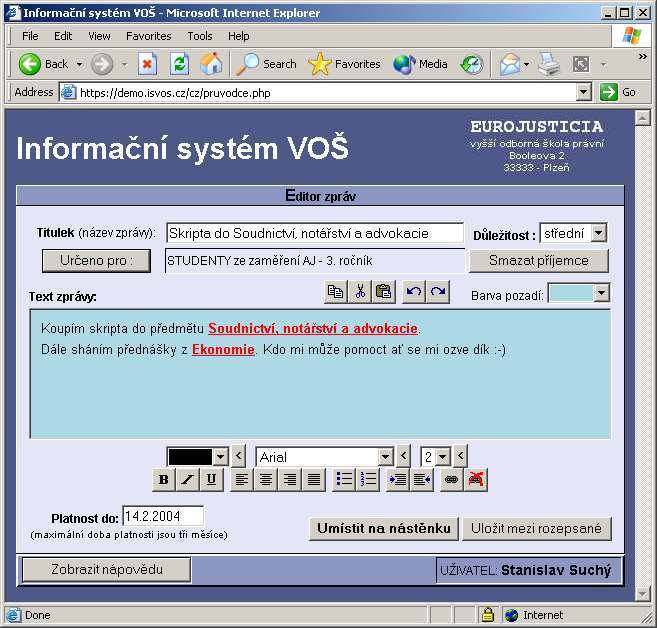Click the Určeno pro button
Screen dimensions: 657x628
96,261
